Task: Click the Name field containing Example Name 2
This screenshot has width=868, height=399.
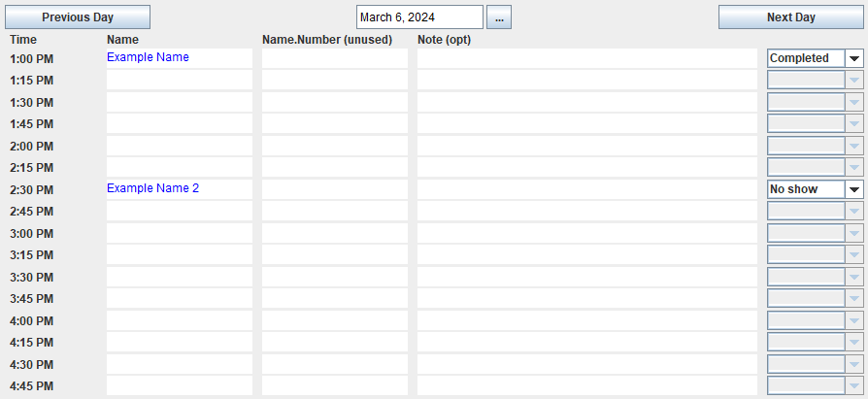Action: point(180,189)
